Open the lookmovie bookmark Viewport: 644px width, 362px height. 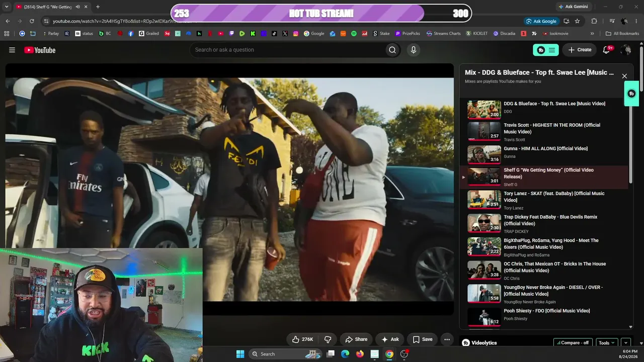pos(555,34)
